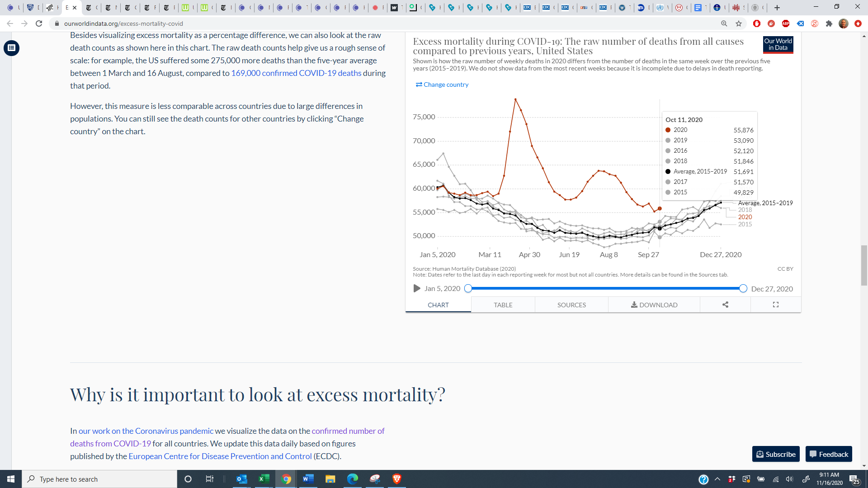Show hidden system tray icons
Image resolution: width=868 pixels, height=488 pixels.
(717, 479)
